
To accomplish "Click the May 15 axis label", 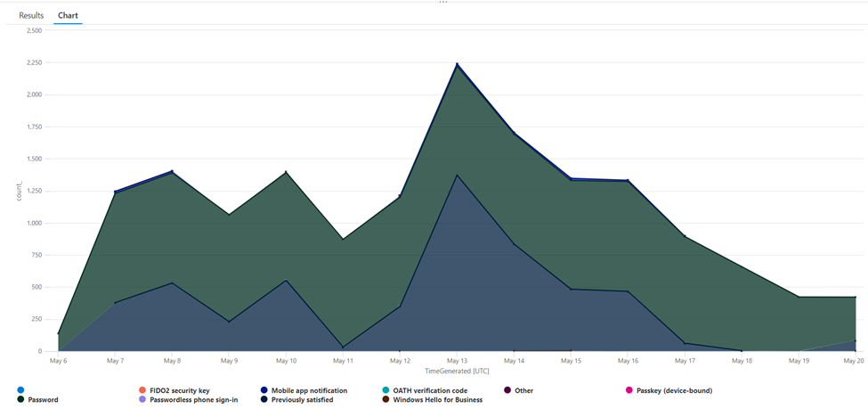I will (x=571, y=360).
